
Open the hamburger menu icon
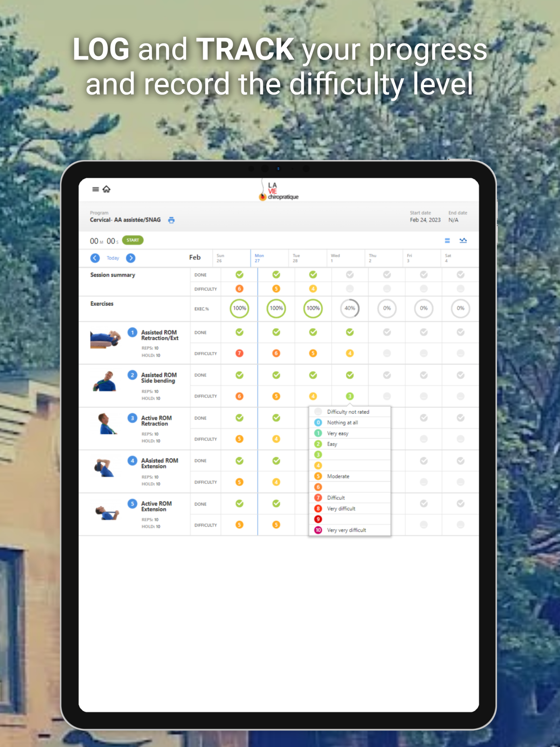pyautogui.click(x=96, y=189)
